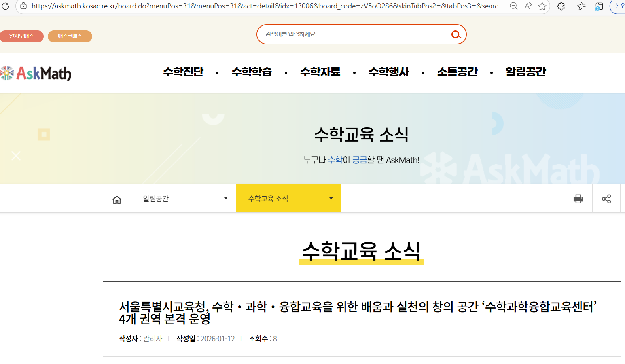Open browser extensions puzzle icon
The width and height of the screenshot is (625, 364).
coord(561,6)
